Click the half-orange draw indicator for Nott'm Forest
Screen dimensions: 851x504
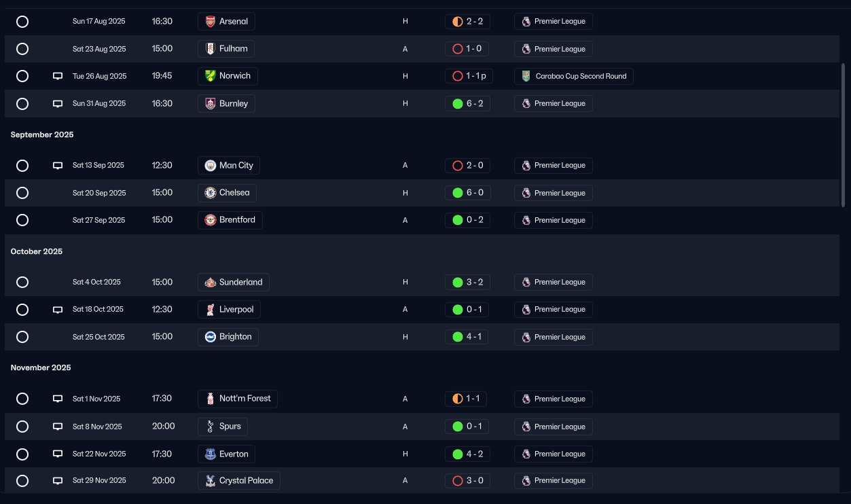tap(458, 399)
